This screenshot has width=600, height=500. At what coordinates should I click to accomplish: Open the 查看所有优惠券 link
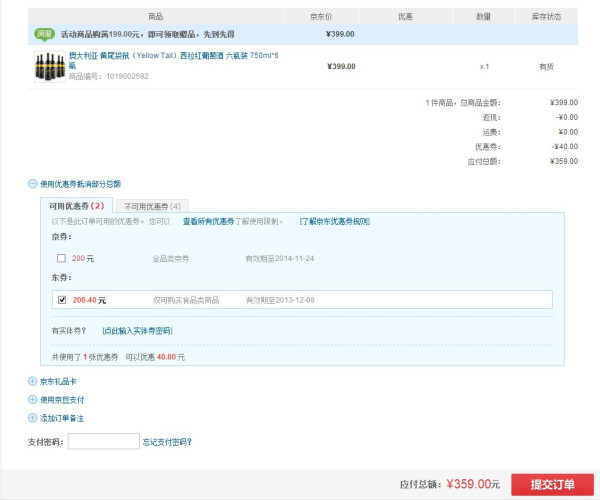[208, 221]
